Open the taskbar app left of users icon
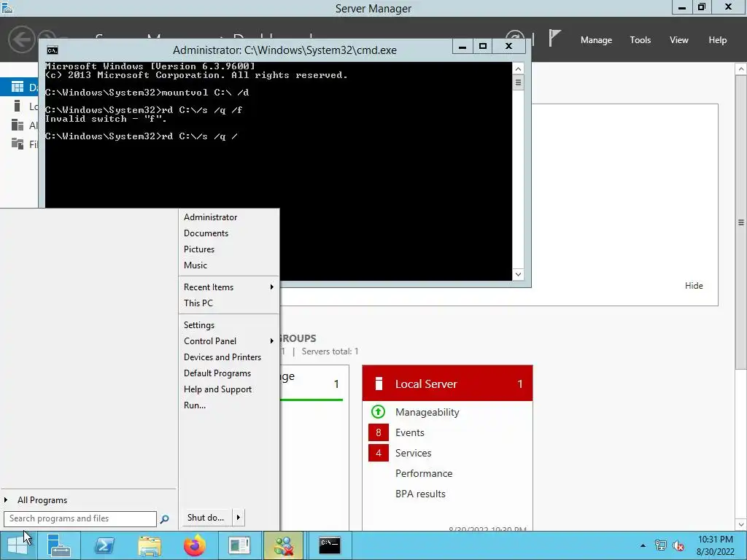Viewport: 747px width, 560px height. [x=239, y=545]
